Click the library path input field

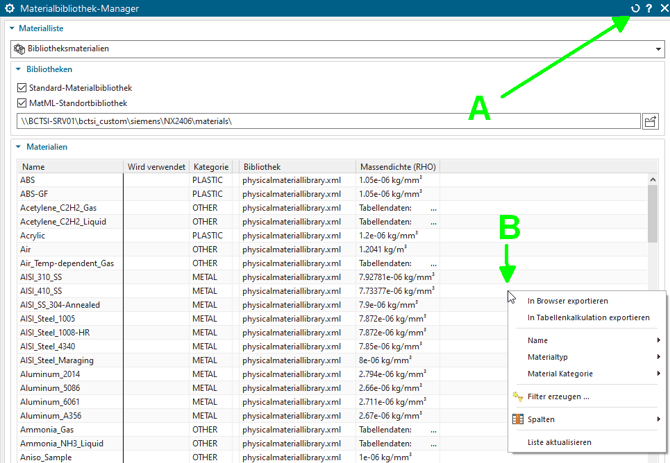click(x=327, y=122)
